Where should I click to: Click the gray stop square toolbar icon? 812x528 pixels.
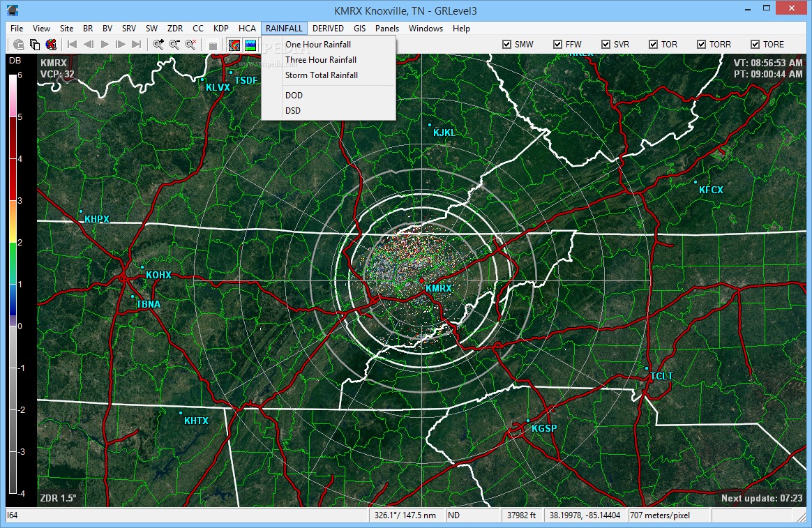coord(212,45)
